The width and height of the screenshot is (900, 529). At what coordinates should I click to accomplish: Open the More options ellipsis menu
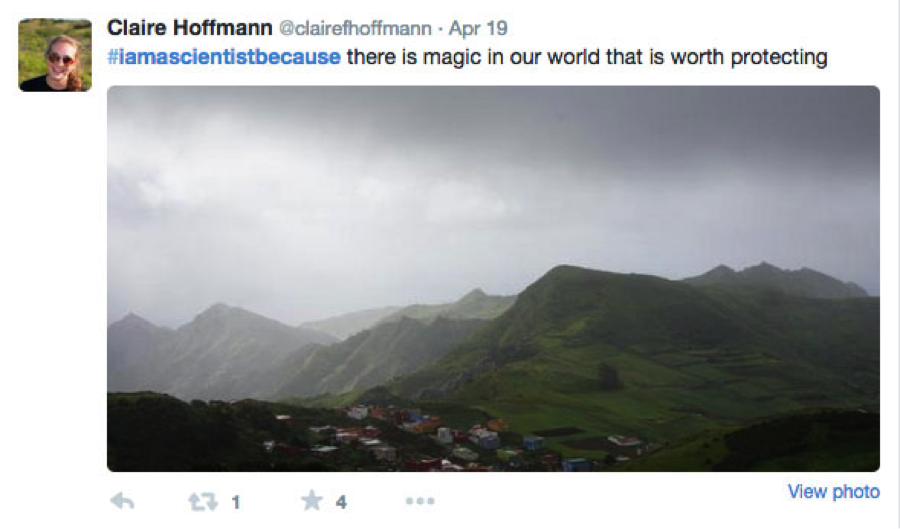[420, 502]
